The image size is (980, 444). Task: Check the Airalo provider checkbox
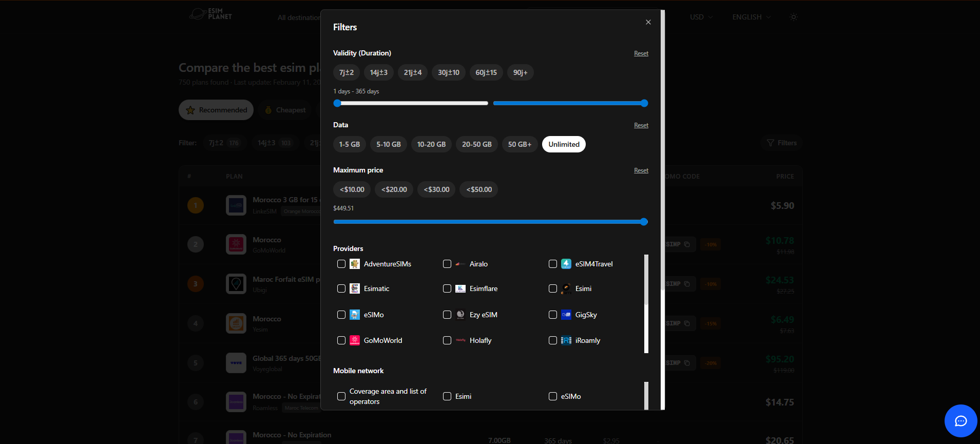pos(447,264)
